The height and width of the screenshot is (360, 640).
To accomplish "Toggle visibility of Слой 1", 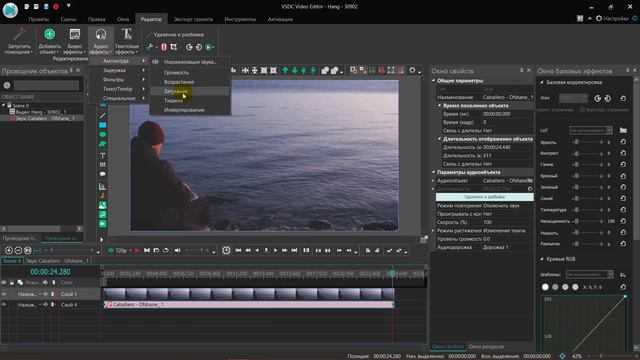I will coord(4,294).
